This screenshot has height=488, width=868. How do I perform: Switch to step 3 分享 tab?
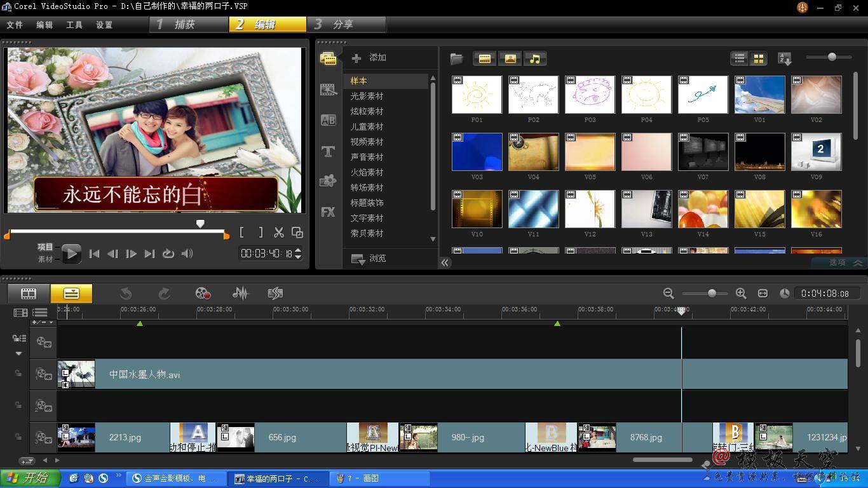(x=347, y=24)
